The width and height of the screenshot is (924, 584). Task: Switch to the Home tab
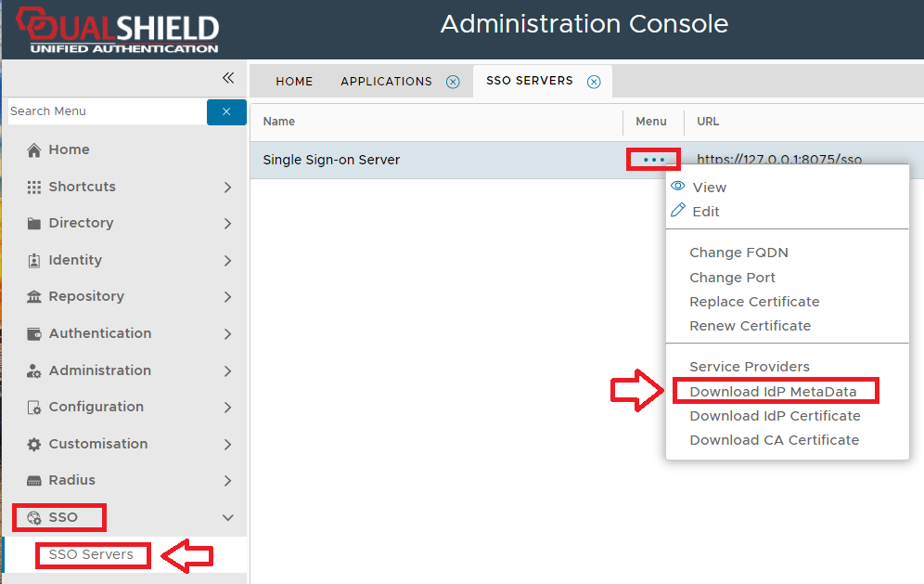(294, 82)
